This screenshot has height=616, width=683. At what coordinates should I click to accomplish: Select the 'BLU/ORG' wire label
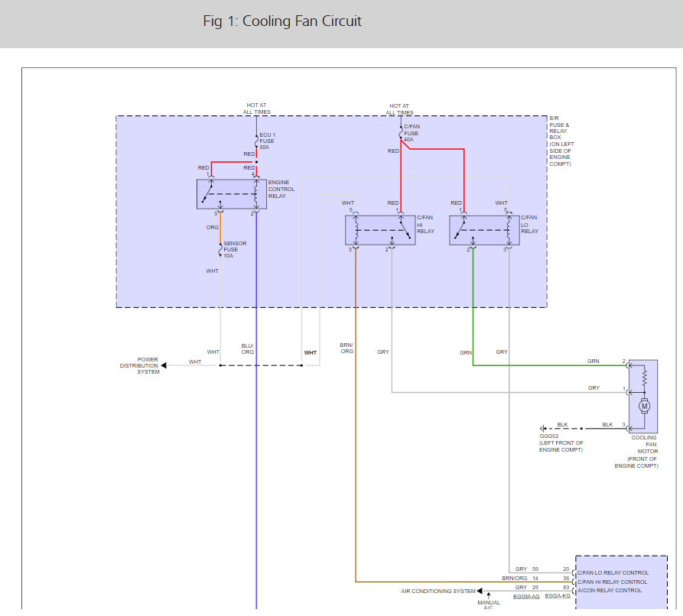coord(247,349)
